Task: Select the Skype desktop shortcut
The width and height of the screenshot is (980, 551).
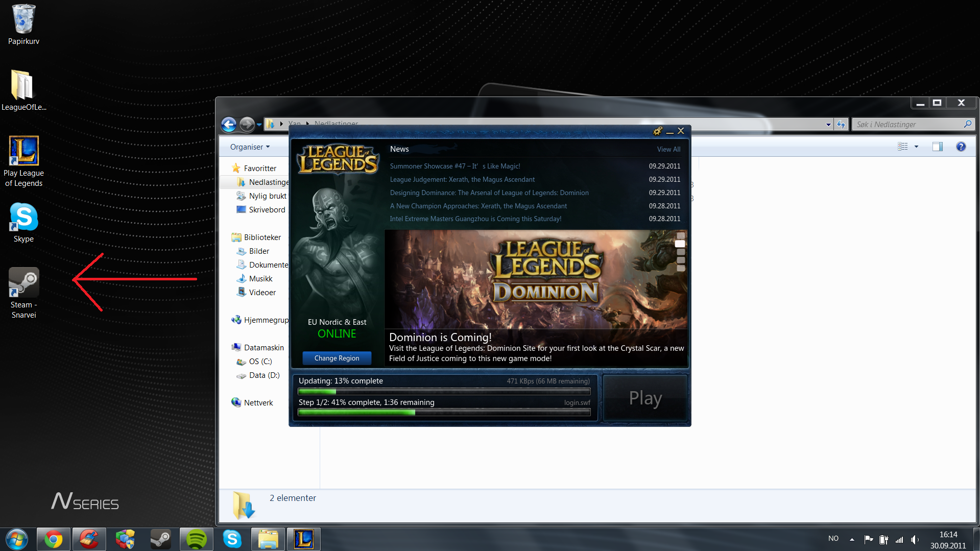Action: (x=23, y=223)
